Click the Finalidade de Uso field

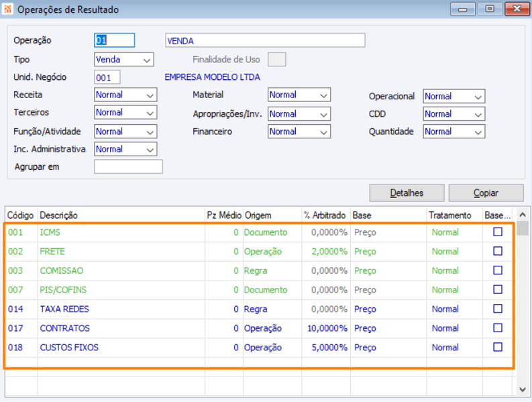pyautogui.click(x=276, y=60)
